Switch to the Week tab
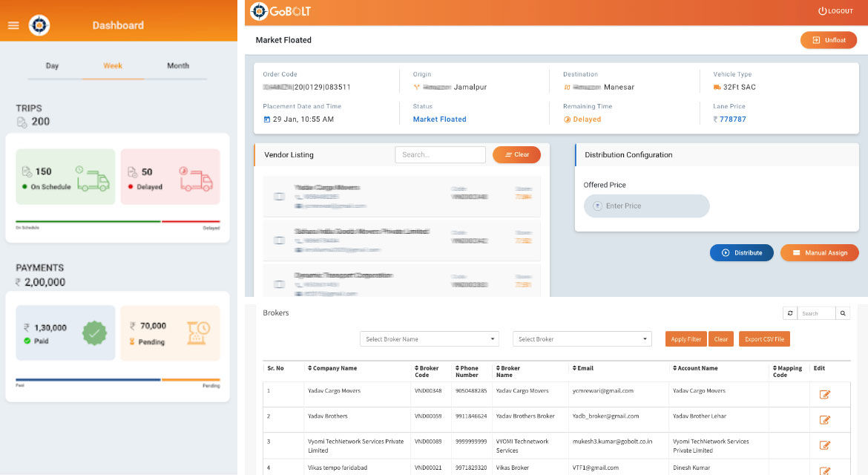868x475 pixels. tap(113, 66)
